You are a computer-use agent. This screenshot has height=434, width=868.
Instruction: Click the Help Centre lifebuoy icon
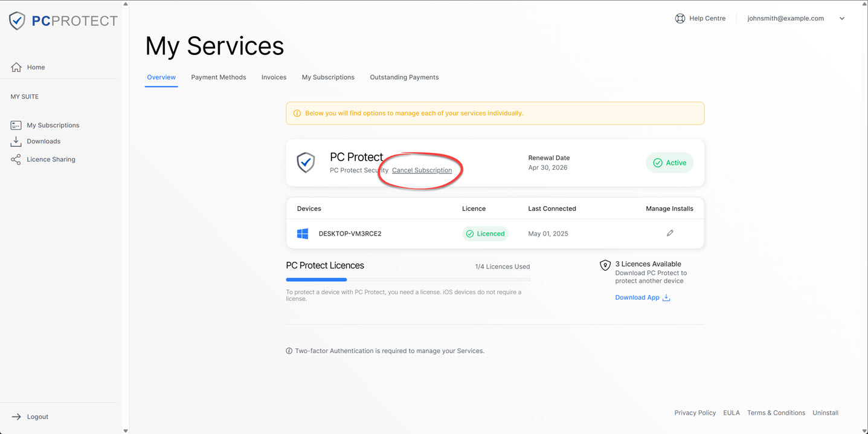680,18
